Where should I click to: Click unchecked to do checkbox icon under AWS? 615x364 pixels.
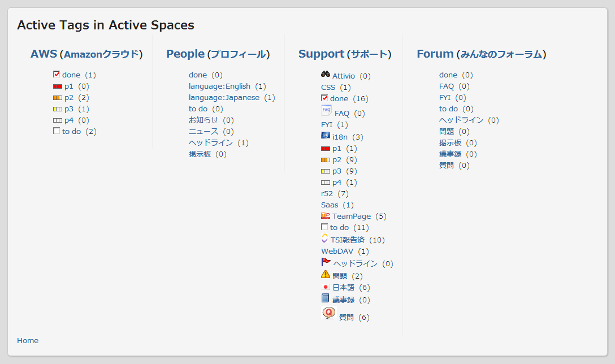coord(57,131)
